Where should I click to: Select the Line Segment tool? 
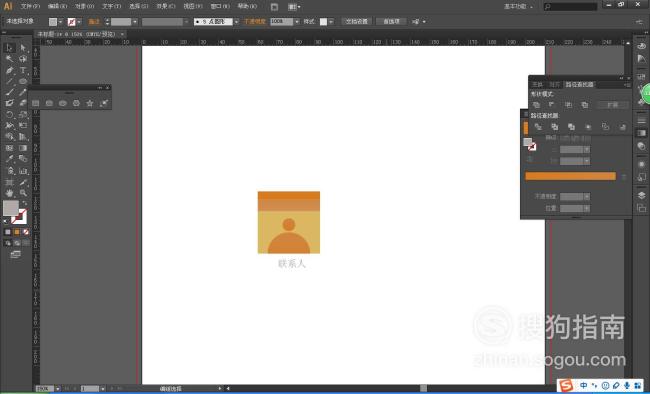click(x=9, y=81)
